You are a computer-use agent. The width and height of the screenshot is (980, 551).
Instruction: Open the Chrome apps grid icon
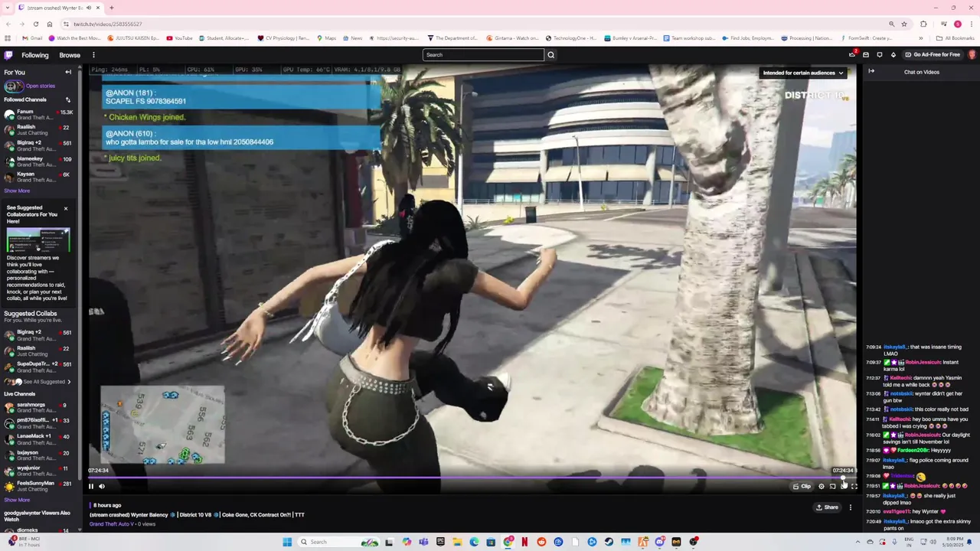tap(8, 38)
